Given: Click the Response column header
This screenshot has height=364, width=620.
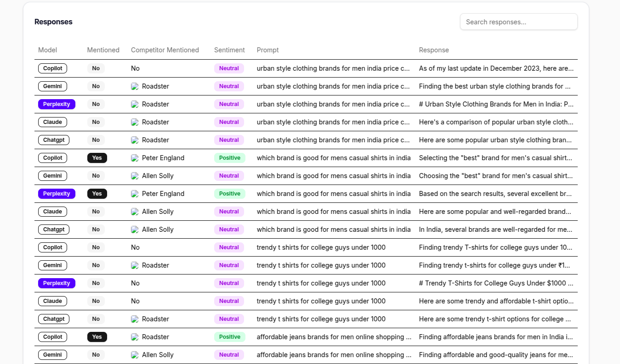Looking at the screenshot, I should point(434,50).
